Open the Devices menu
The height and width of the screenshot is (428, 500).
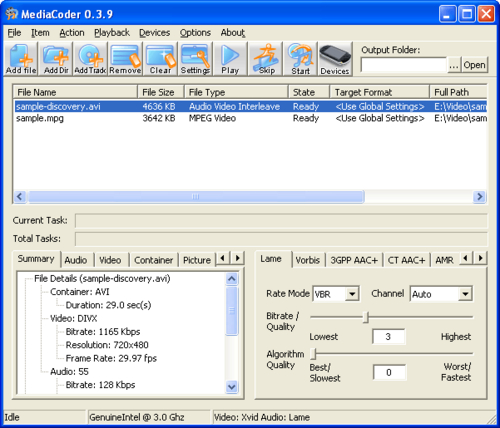coord(154,33)
